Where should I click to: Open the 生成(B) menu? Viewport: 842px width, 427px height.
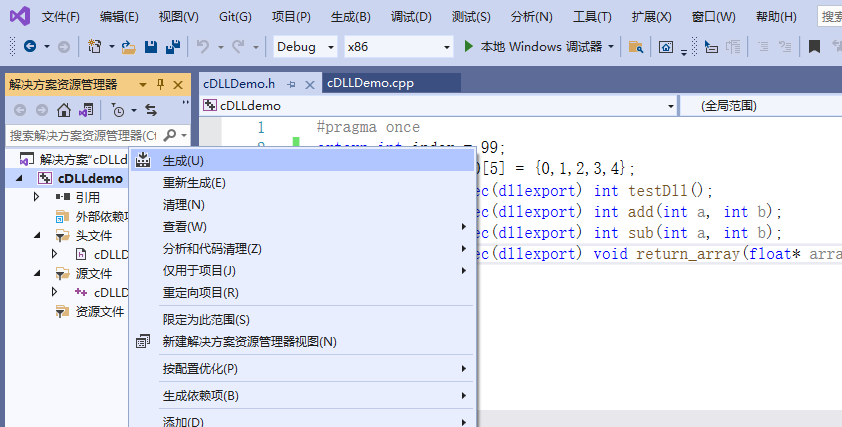click(x=351, y=17)
